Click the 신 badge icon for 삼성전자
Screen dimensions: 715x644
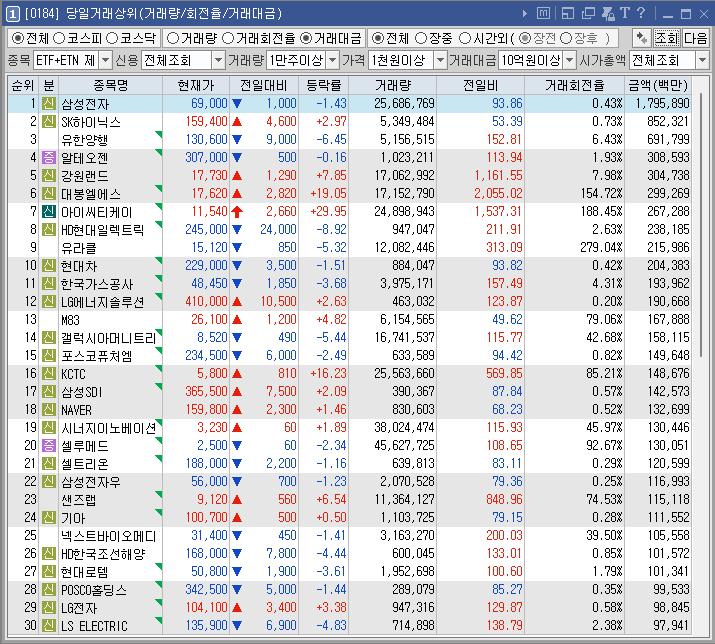pyautogui.click(x=49, y=104)
